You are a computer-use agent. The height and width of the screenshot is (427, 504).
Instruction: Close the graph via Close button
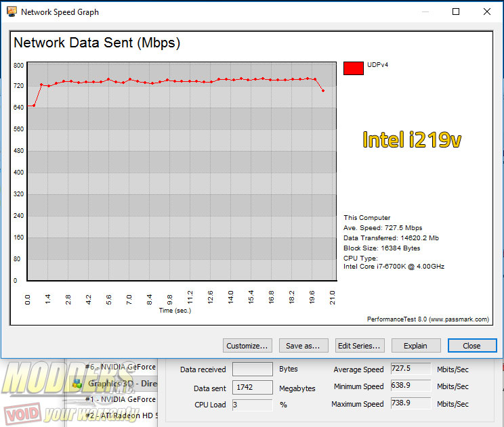click(x=472, y=346)
